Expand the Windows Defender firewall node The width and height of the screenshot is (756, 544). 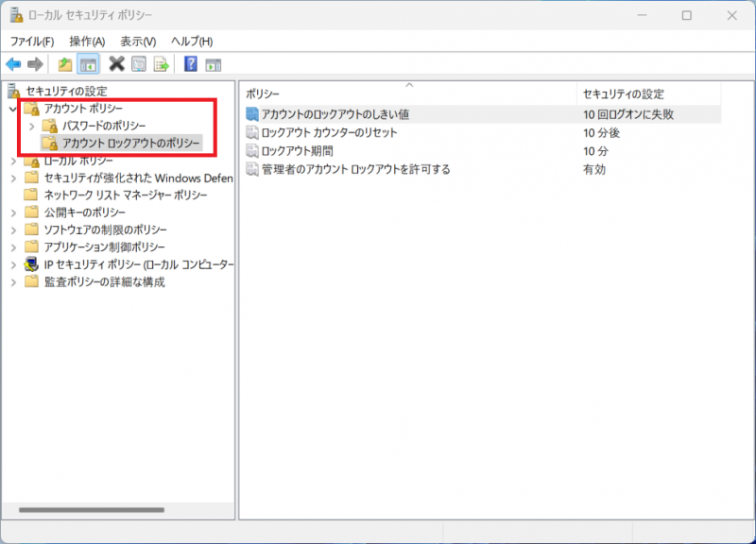[13, 178]
